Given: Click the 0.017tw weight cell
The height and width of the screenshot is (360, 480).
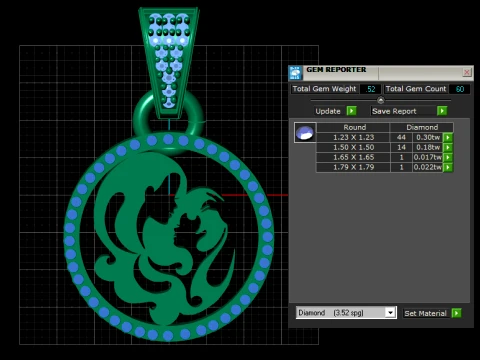Looking at the screenshot, I should tap(428, 157).
